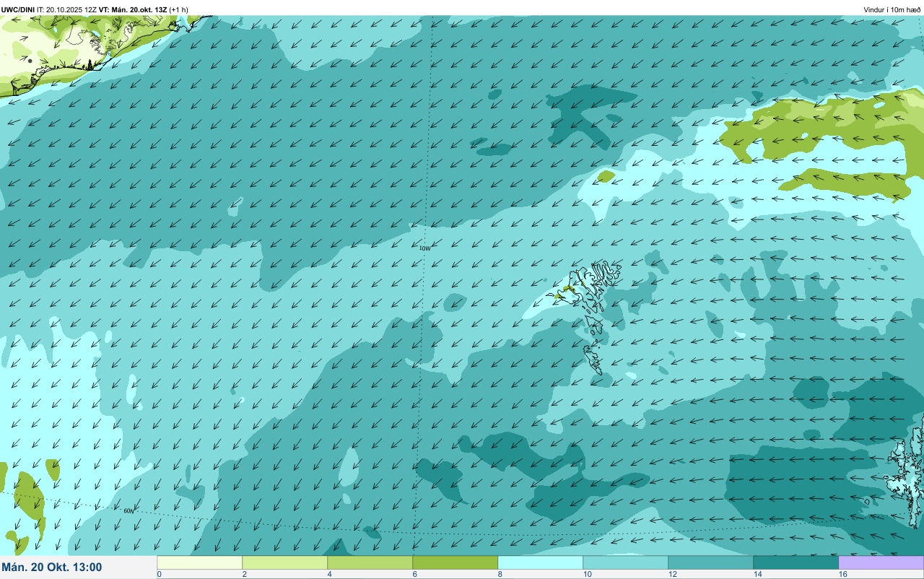This screenshot has width=924, height=579.
Task: Click the "60N" latitude label
Action: click(128, 511)
